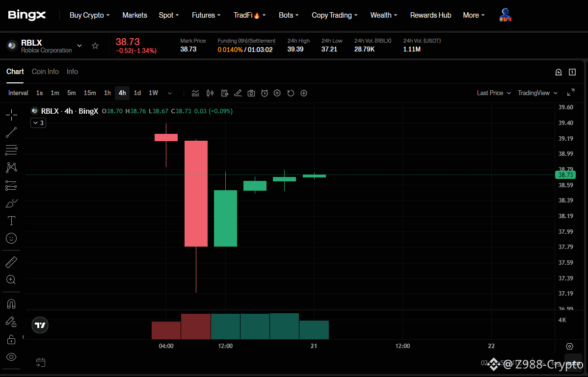This screenshot has height=377, width=588.
Task: Go to the Markets page
Action: 134,15
